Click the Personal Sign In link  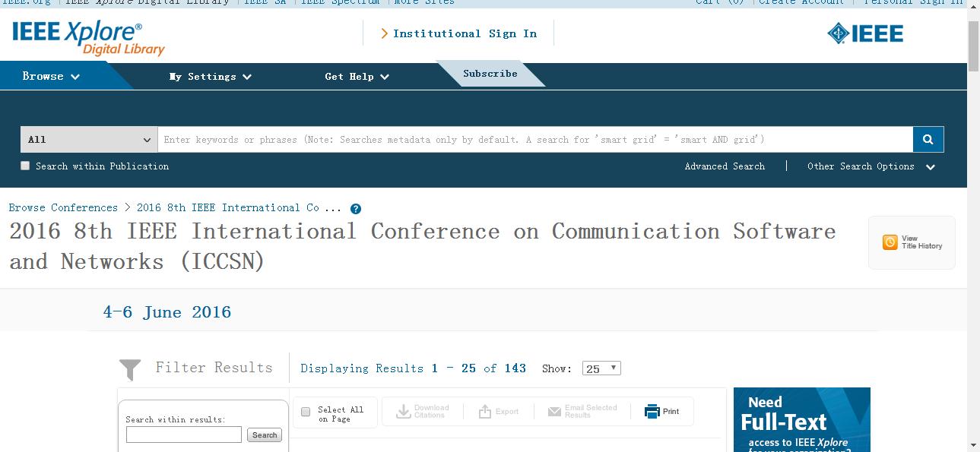[913, 2]
